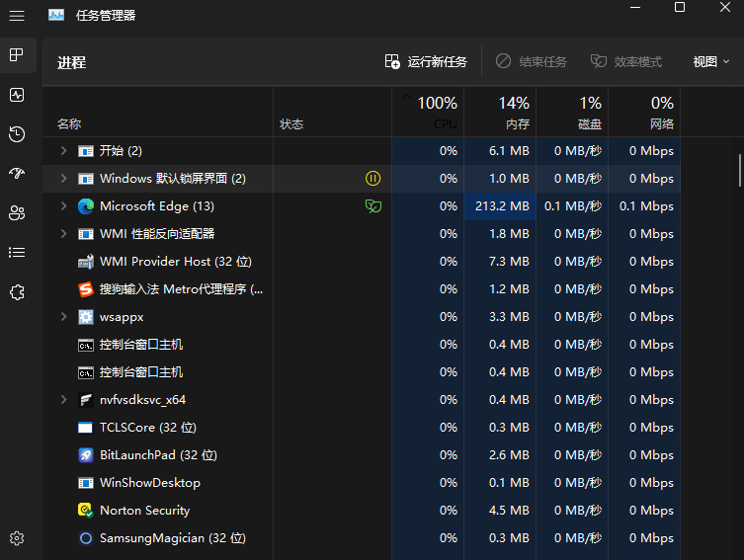The height and width of the screenshot is (560, 744).
Task: Click the Norton Security icon
Action: (85, 511)
